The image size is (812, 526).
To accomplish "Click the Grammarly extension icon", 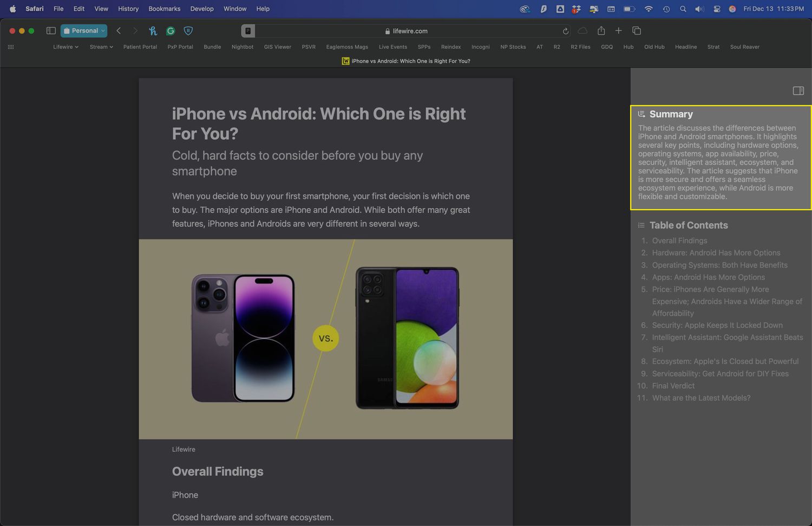I will coord(171,31).
